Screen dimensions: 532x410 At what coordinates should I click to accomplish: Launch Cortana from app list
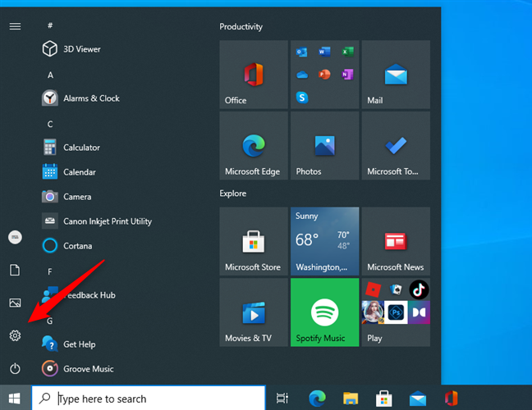[67, 246]
